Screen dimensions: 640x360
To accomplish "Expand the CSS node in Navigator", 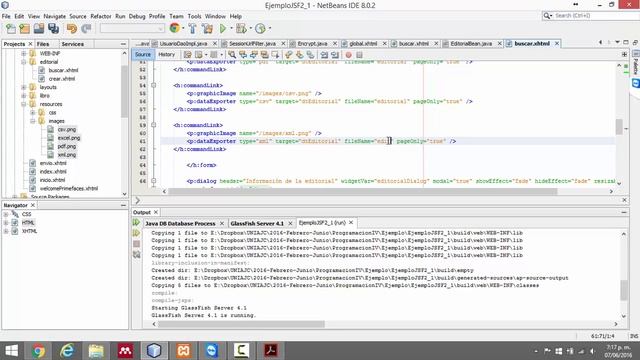I will pos(6,214).
